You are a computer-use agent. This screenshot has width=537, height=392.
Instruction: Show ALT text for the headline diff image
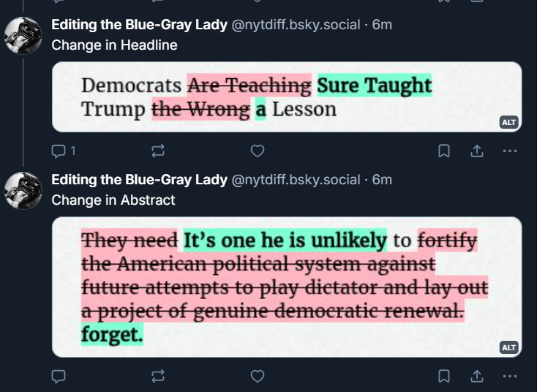tap(508, 122)
